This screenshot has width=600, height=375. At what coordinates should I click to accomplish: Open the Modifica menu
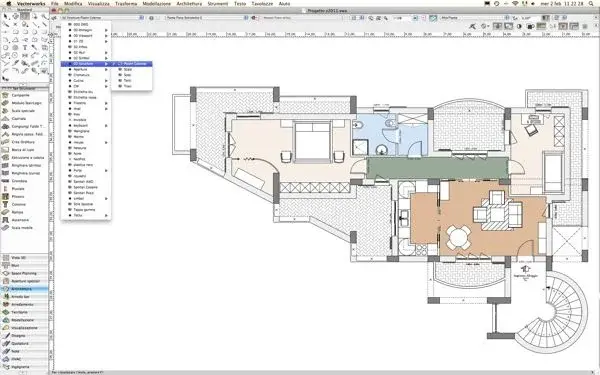pyautogui.click(x=73, y=3)
